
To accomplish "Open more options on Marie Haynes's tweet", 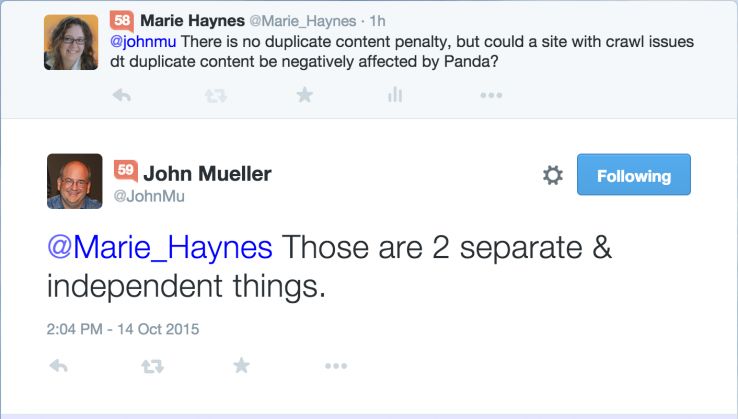I will click(490, 95).
